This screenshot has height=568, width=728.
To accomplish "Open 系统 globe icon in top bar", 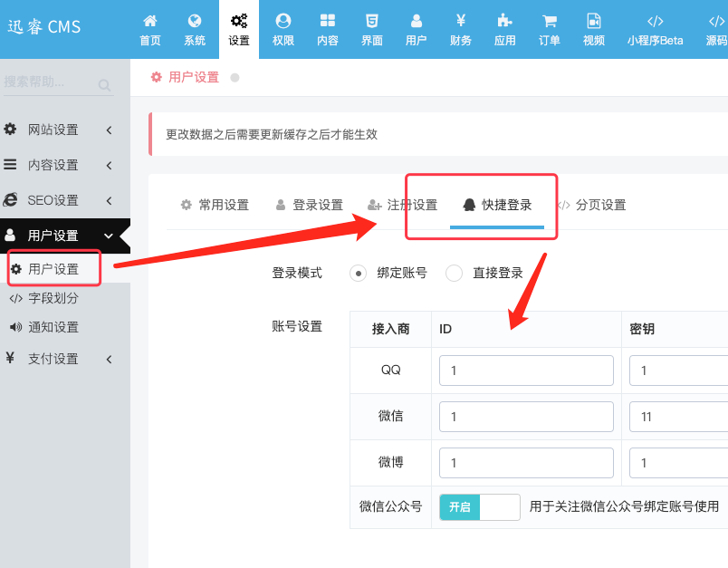I will pyautogui.click(x=195, y=21).
